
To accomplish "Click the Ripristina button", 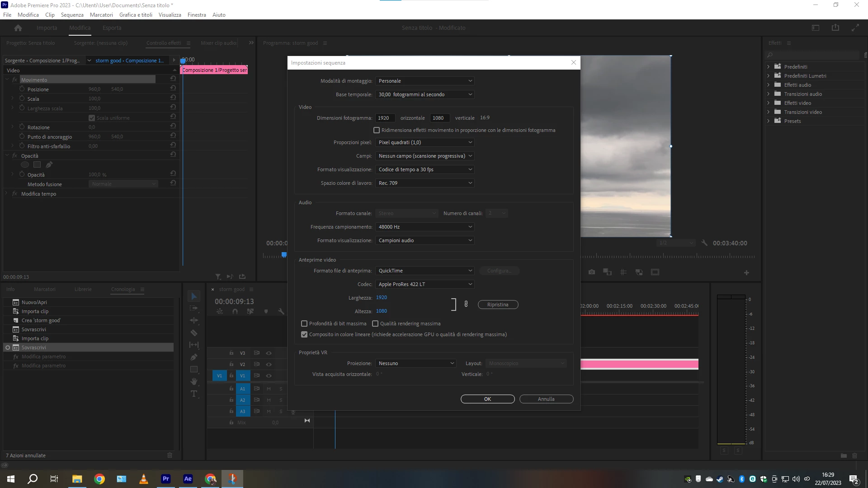I will coord(498,305).
